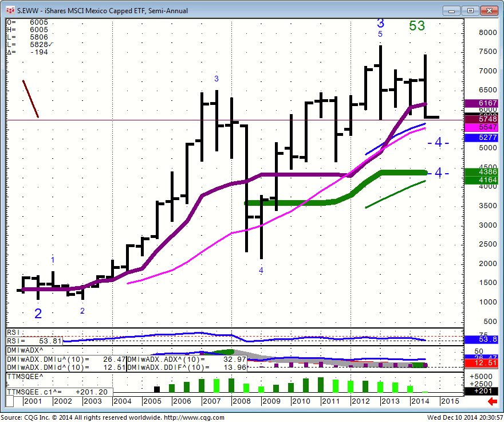Click the Wed Dec 10 2014 timestamp
This screenshot has height=422, width=504.
tap(465, 417)
